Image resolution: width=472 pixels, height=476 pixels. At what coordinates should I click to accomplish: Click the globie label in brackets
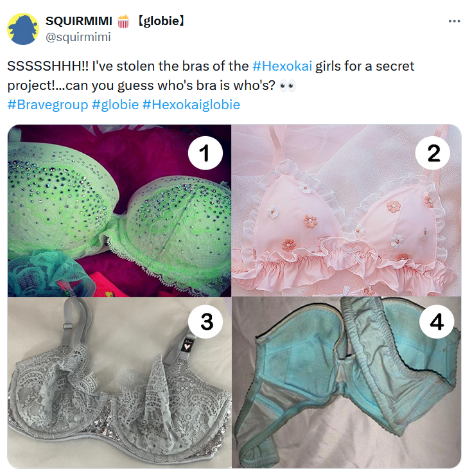tap(161, 21)
